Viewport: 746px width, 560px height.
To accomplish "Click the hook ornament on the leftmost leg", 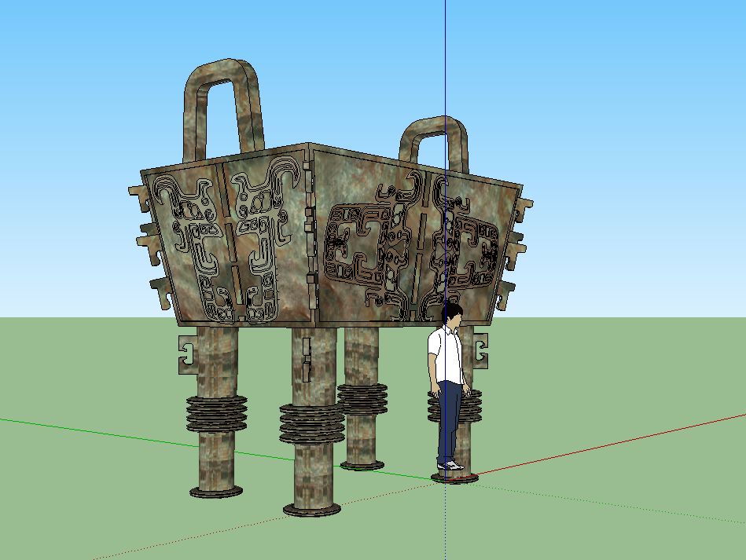I will pyautogui.click(x=187, y=355).
